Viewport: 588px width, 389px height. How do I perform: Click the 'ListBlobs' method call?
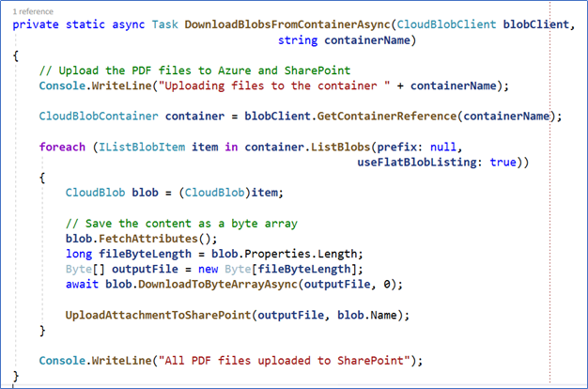click(x=341, y=147)
